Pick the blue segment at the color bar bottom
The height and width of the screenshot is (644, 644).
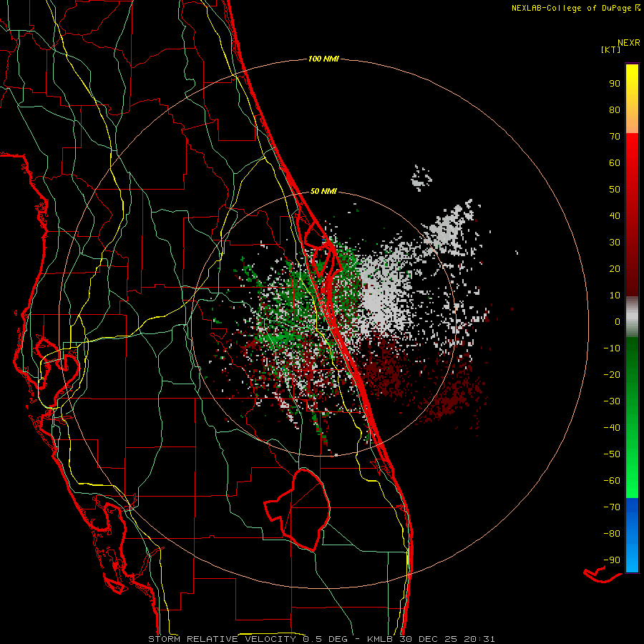coord(632,535)
